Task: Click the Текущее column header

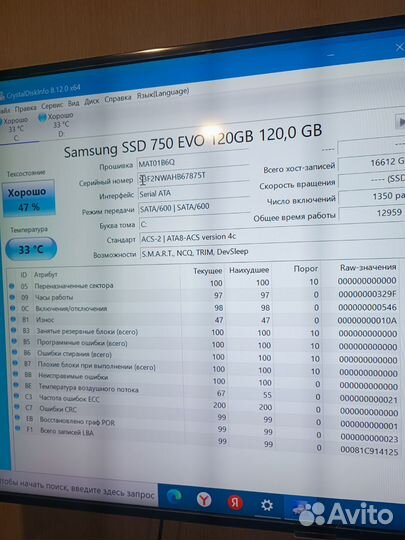Action: tap(207, 271)
